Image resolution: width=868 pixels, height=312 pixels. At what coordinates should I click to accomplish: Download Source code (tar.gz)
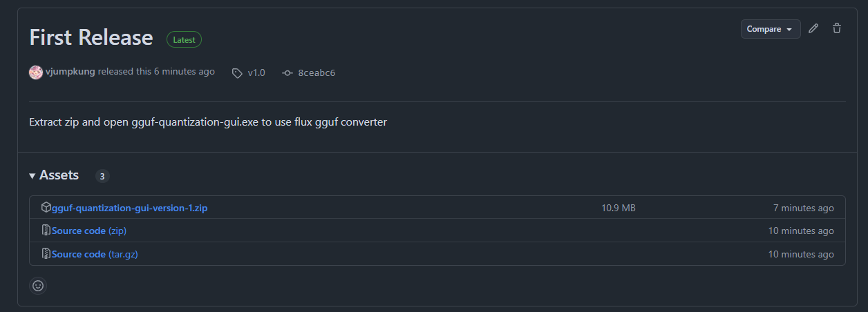click(95, 254)
